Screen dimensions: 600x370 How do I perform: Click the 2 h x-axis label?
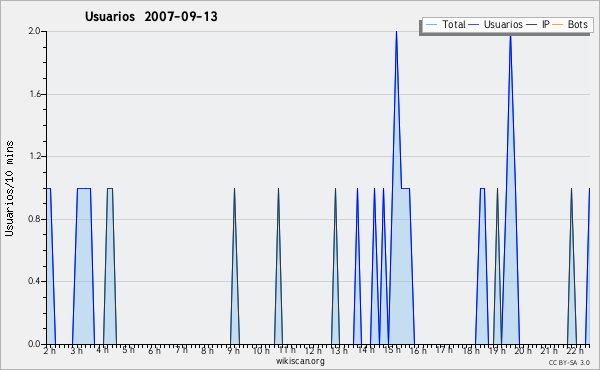coord(50,350)
